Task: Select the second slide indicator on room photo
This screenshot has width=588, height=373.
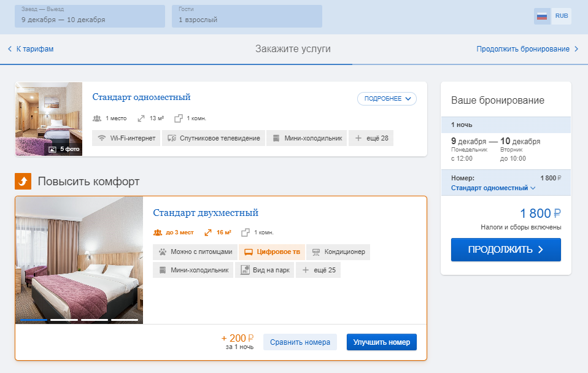Action: point(64,320)
